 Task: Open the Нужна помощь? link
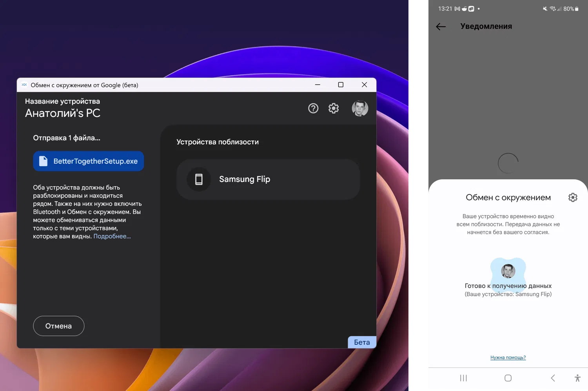[508, 357]
